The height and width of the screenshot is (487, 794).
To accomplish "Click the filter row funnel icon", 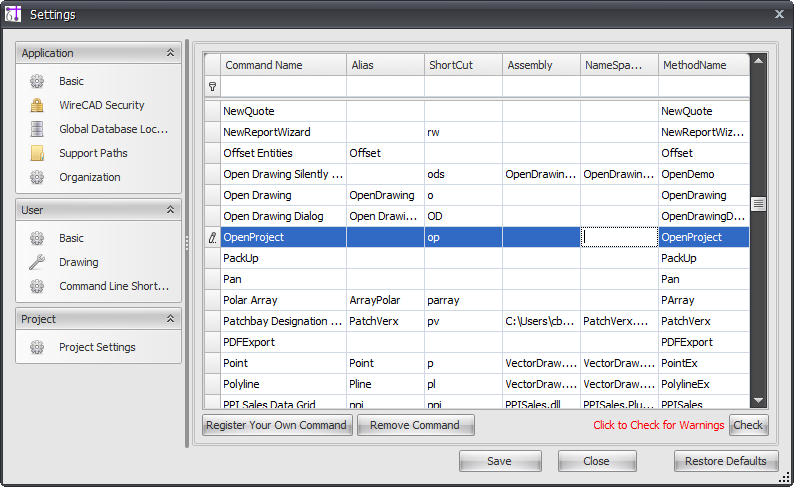I will (x=213, y=87).
